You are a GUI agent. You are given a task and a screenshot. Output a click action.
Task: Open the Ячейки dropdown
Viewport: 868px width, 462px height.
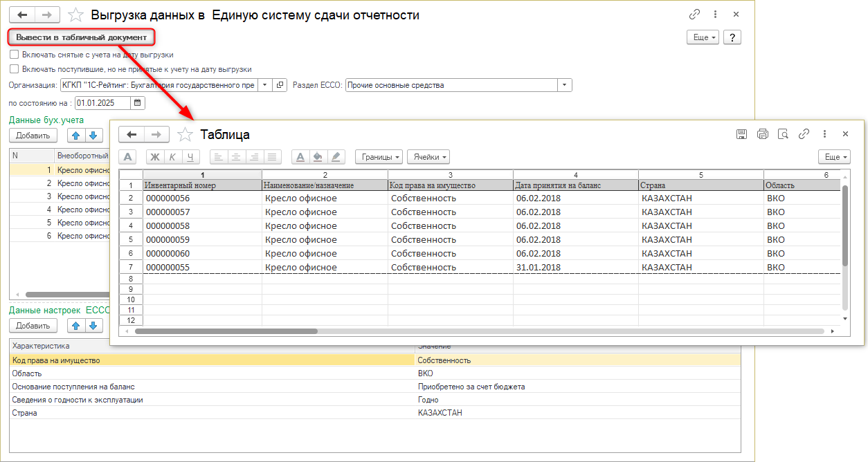428,157
